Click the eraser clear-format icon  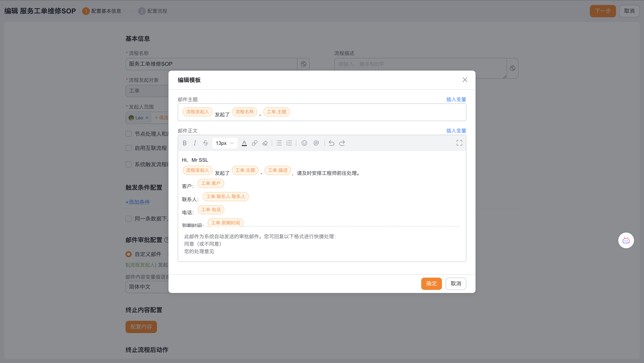pos(265,143)
